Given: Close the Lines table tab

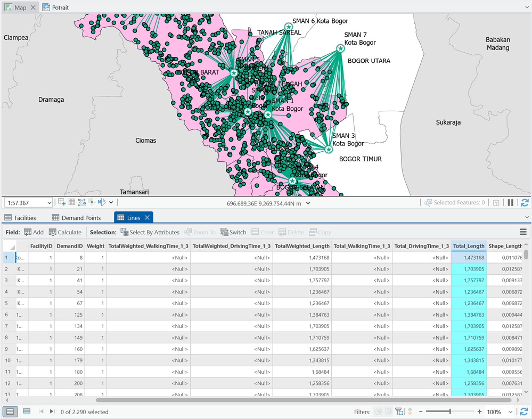Looking at the screenshot, I should pos(147,218).
